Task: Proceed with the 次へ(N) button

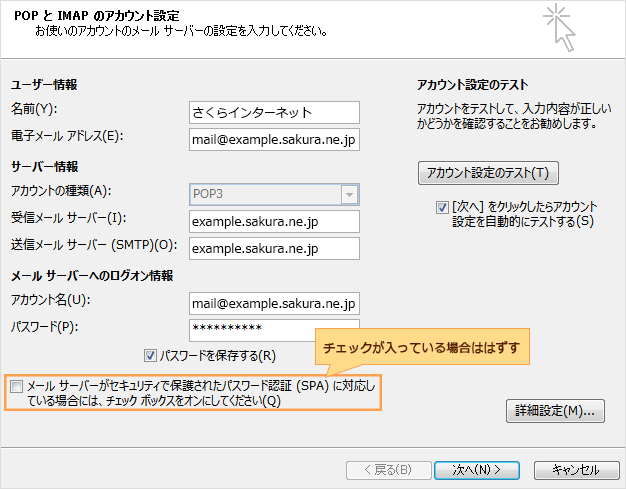Action: pos(476,469)
